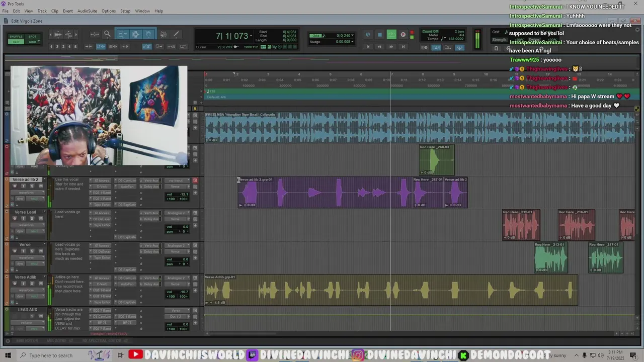Open the AudioSuite menu

(87, 11)
